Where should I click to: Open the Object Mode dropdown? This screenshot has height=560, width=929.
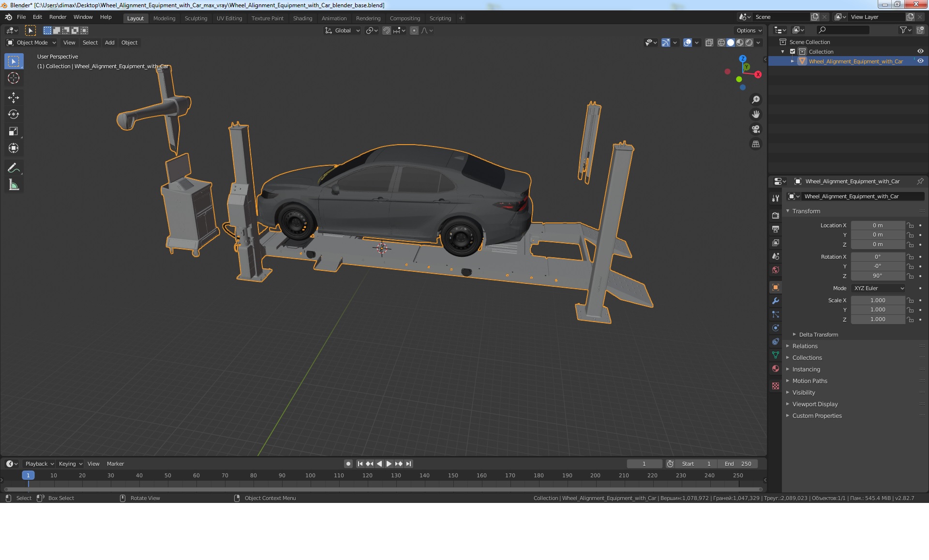coord(31,43)
